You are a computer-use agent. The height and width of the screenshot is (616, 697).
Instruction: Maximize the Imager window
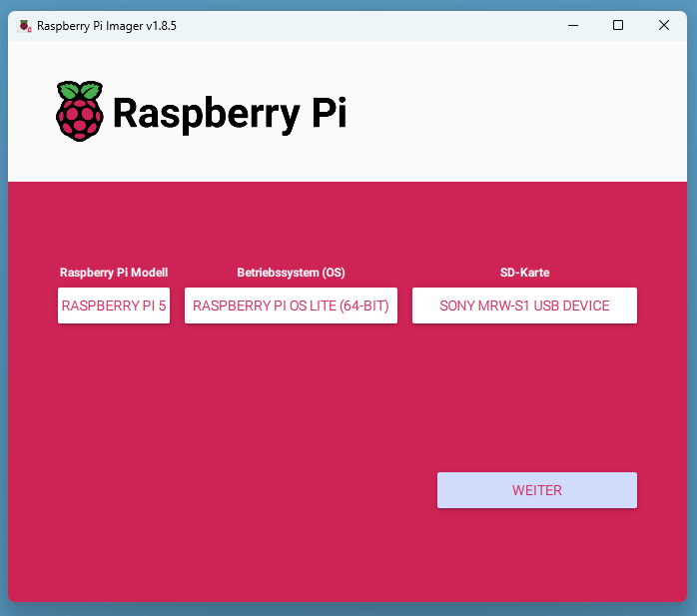click(618, 26)
